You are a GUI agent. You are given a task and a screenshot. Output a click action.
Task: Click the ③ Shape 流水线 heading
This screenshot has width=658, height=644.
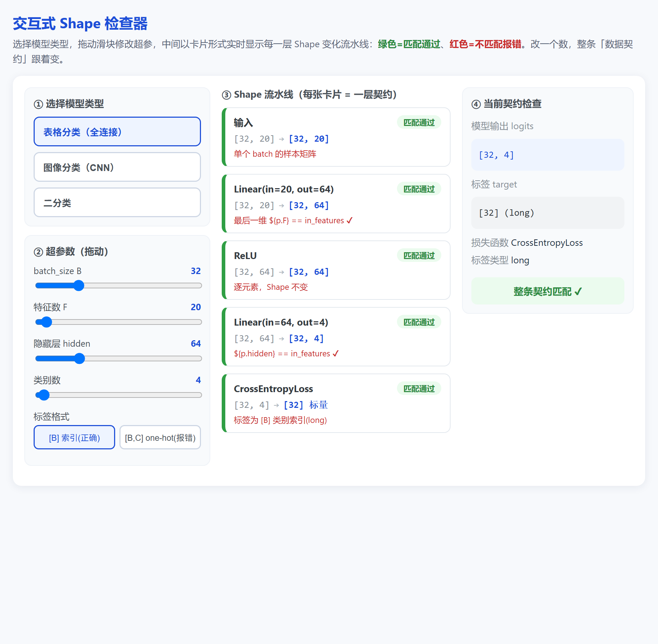tap(310, 95)
